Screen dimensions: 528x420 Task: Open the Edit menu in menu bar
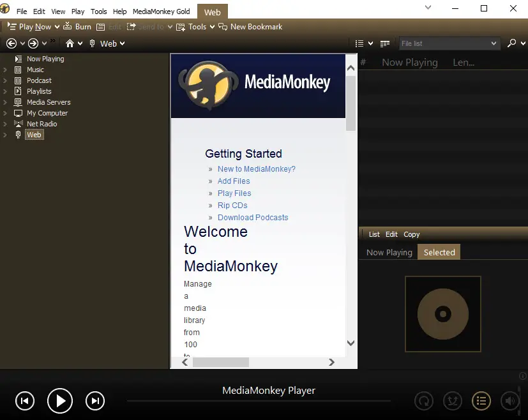click(39, 11)
